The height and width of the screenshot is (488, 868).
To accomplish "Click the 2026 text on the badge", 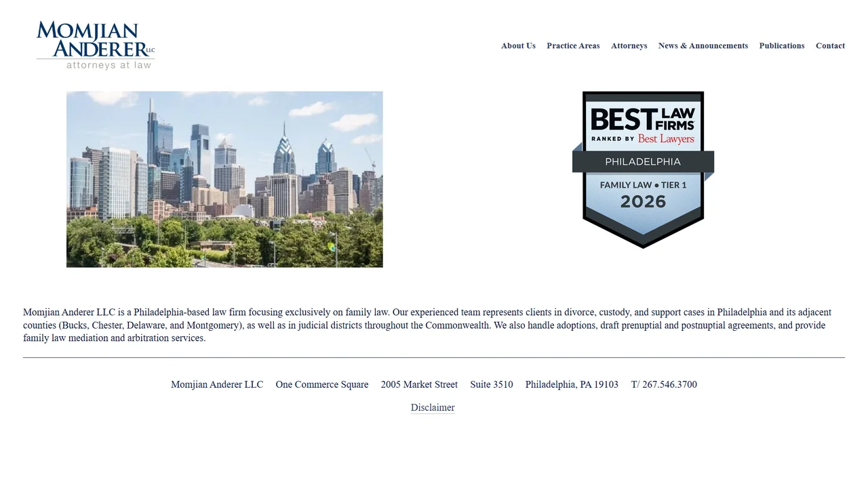I will point(643,201).
